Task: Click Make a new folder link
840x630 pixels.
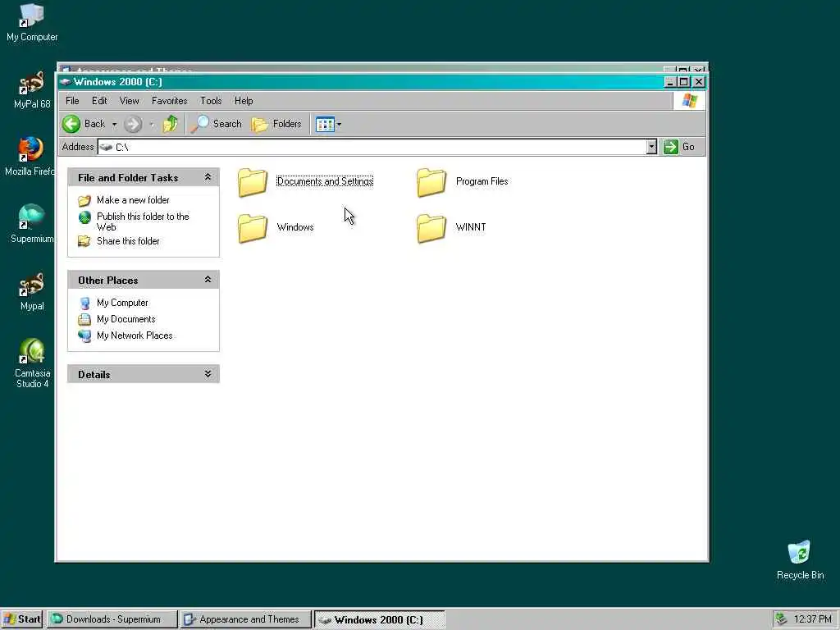Action: pos(133,200)
